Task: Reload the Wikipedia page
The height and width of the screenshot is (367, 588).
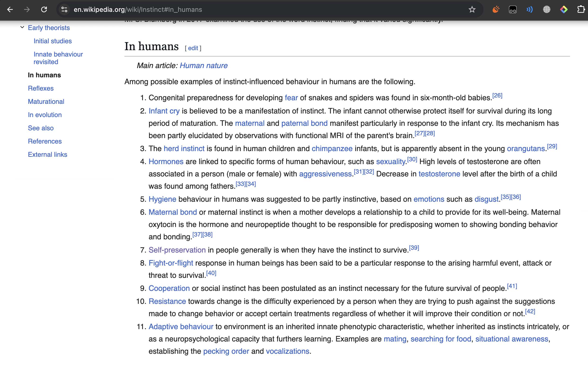Action: (44, 9)
